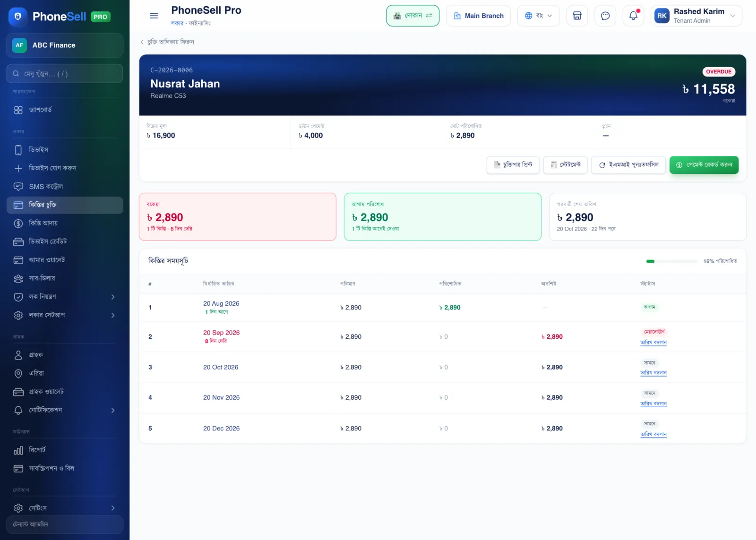Click the 16% paid progress bar
This screenshot has width=756, height=540.
(671, 261)
